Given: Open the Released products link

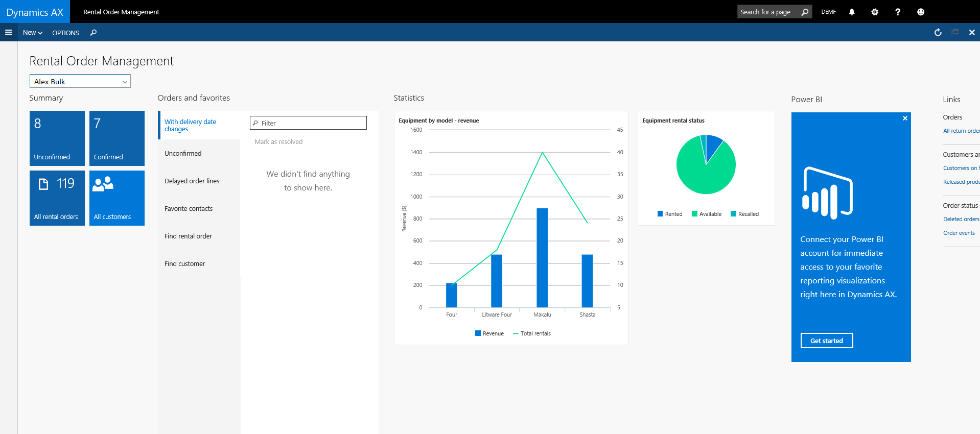Looking at the screenshot, I should click(x=961, y=182).
